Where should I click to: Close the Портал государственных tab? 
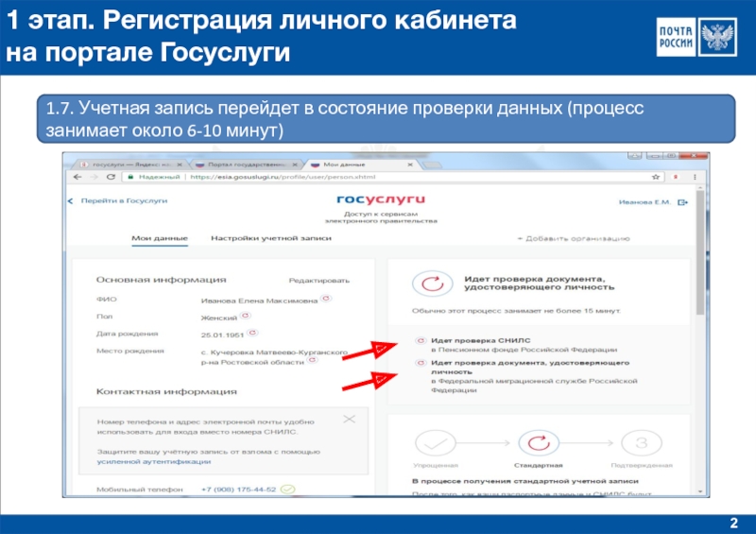[x=295, y=165]
